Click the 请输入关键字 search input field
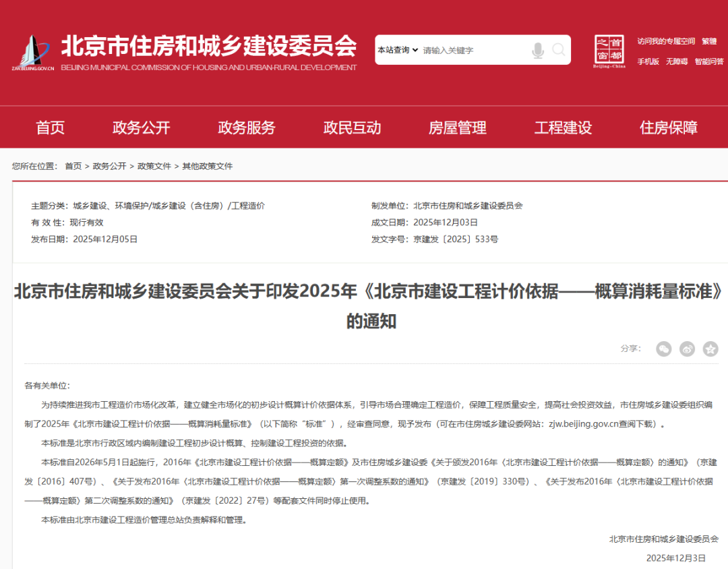 472,50
